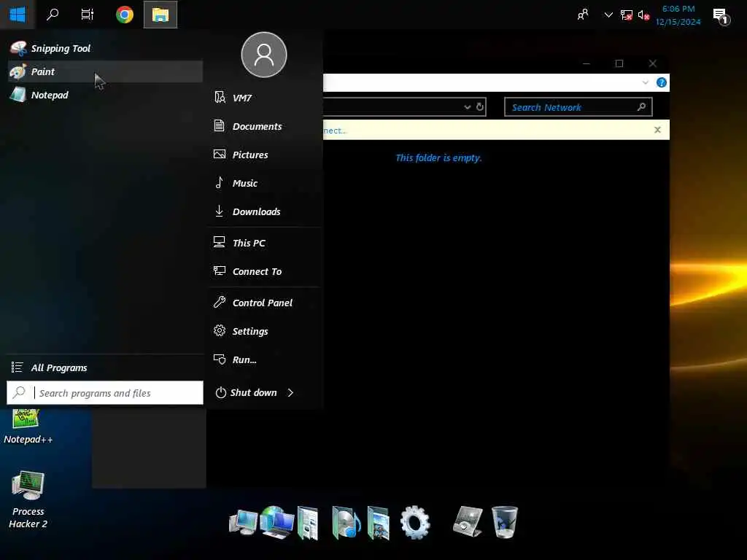
Task: Open Control Panel from Start menu
Action: (265, 303)
